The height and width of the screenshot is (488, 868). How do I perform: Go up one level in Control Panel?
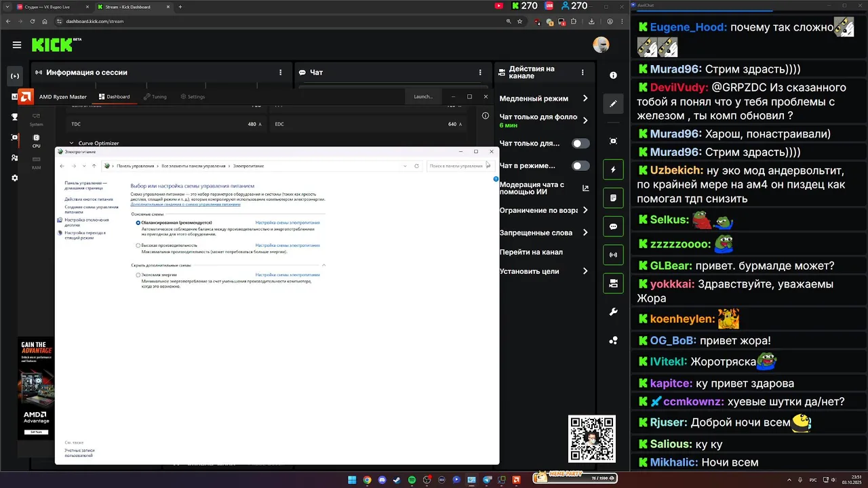tap(94, 165)
